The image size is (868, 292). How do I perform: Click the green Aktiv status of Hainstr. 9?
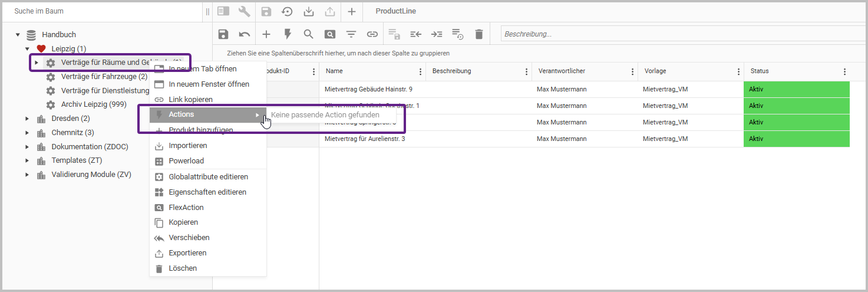coord(796,90)
